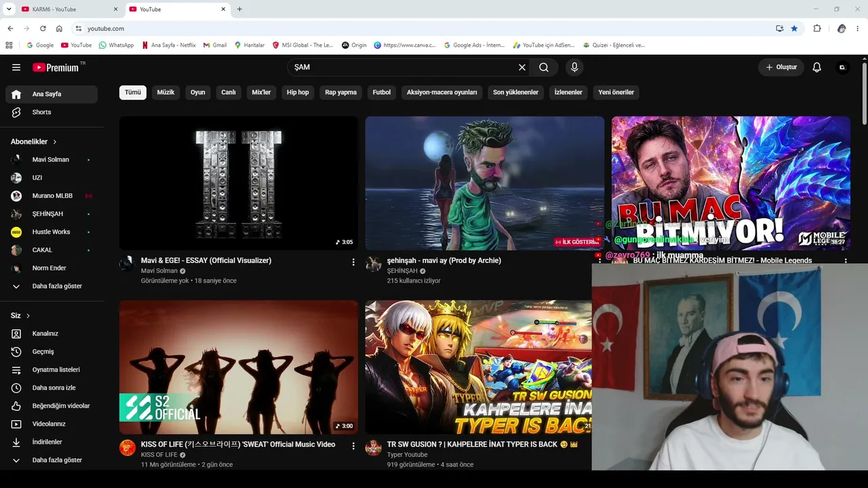The width and height of the screenshot is (868, 488).
Task: Select the Müzik filter chip
Action: (166, 92)
